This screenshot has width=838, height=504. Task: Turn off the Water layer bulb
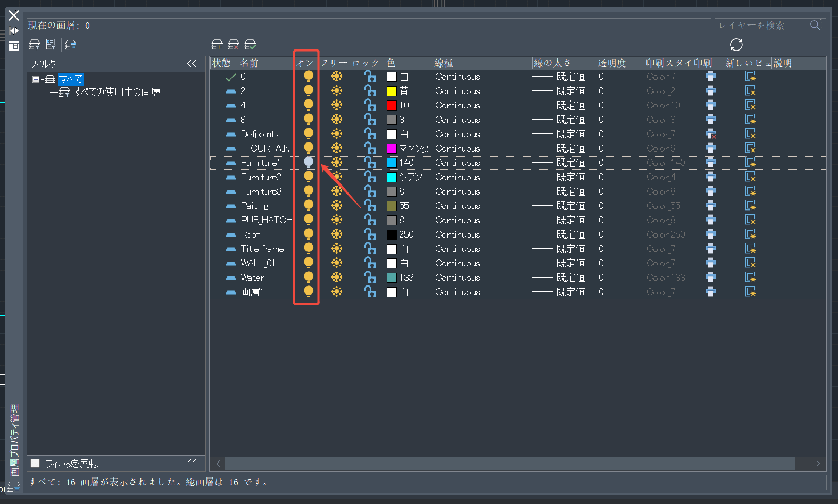click(309, 277)
